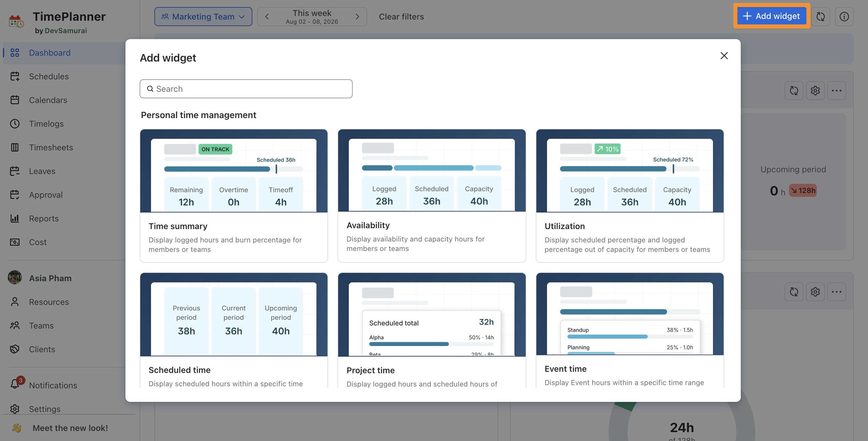The height and width of the screenshot is (441, 868).
Task: Click the TimePlanner logo icon
Action: pos(16,21)
